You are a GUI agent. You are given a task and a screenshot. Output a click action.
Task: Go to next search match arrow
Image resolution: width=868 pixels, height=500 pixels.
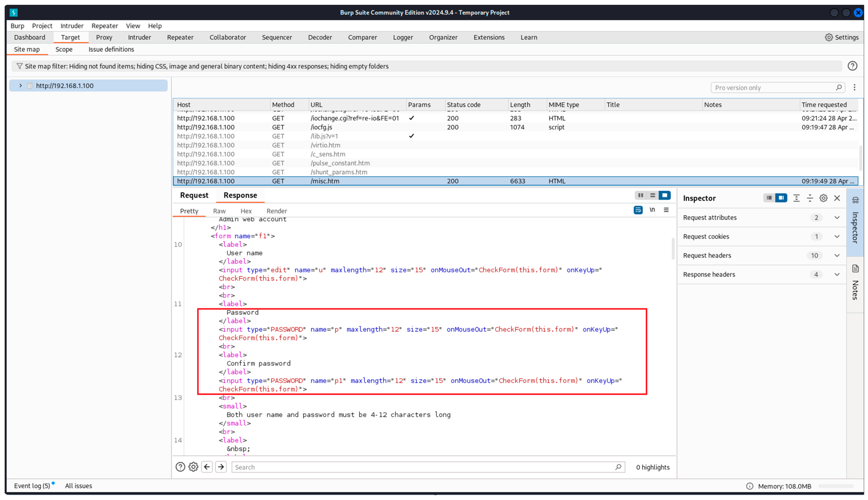(221, 467)
